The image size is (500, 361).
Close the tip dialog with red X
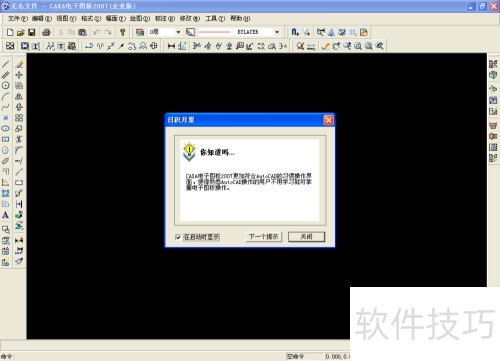(329, 120)
